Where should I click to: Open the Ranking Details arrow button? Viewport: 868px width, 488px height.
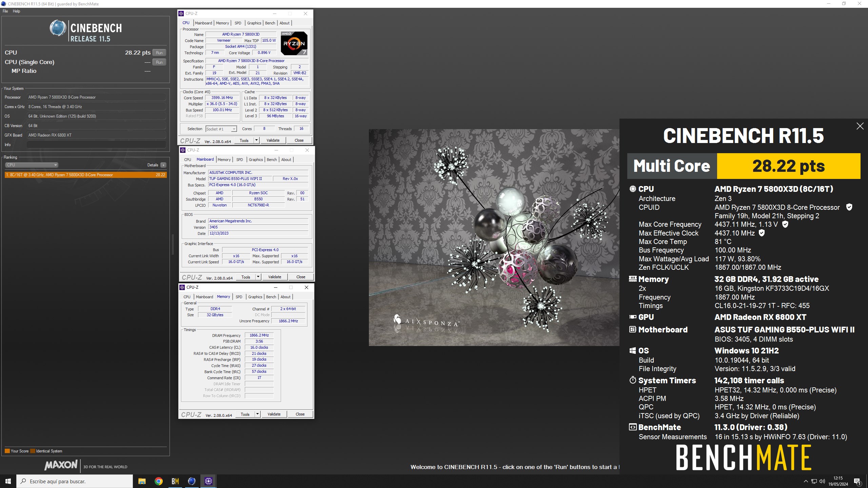click(163, 165)
